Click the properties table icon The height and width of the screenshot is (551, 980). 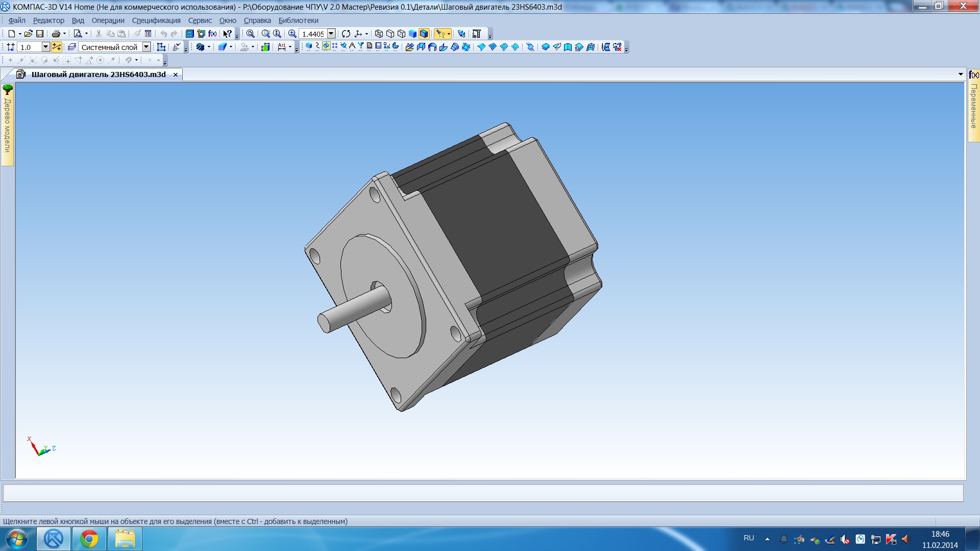(x=148, y=34)
